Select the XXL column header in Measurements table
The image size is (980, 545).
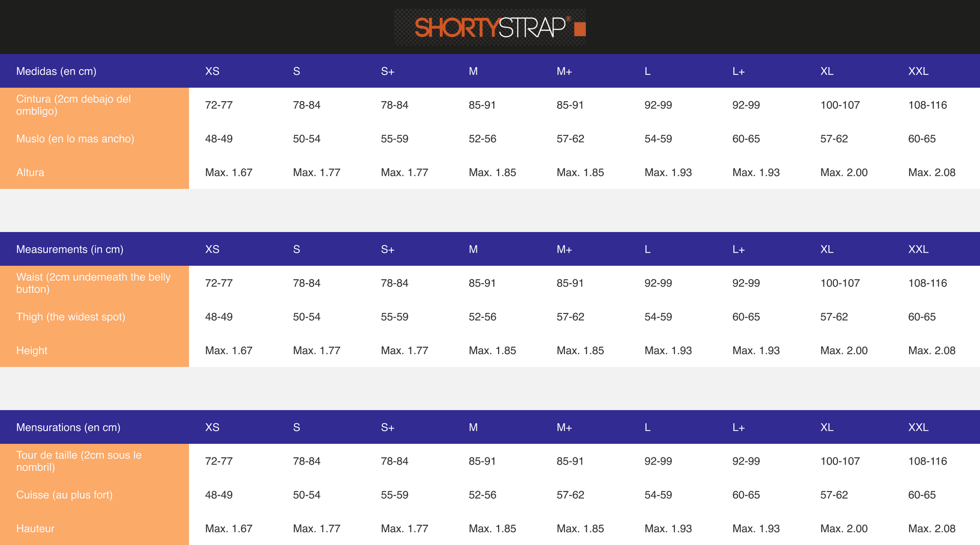[x=918, y=250]
